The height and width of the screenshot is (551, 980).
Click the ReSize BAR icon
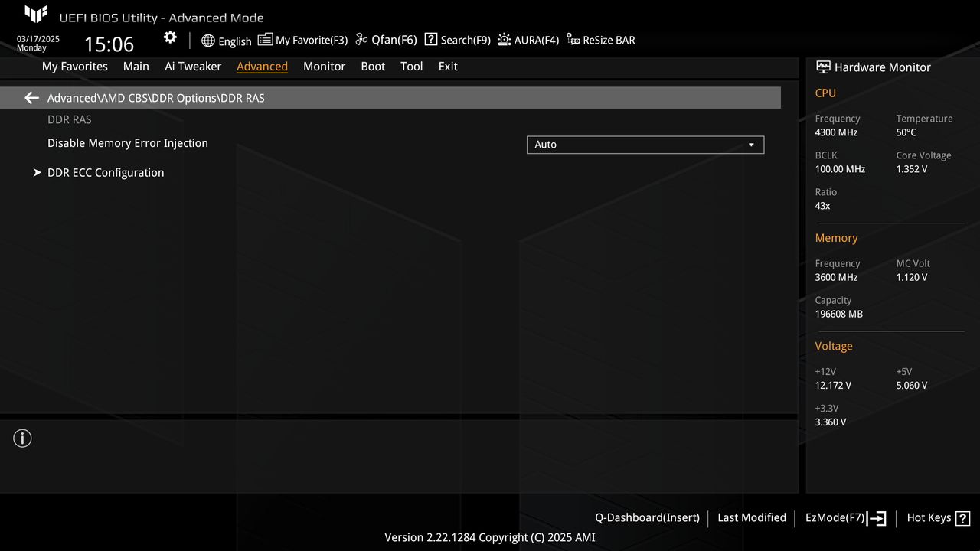click(x=573, y=40)
